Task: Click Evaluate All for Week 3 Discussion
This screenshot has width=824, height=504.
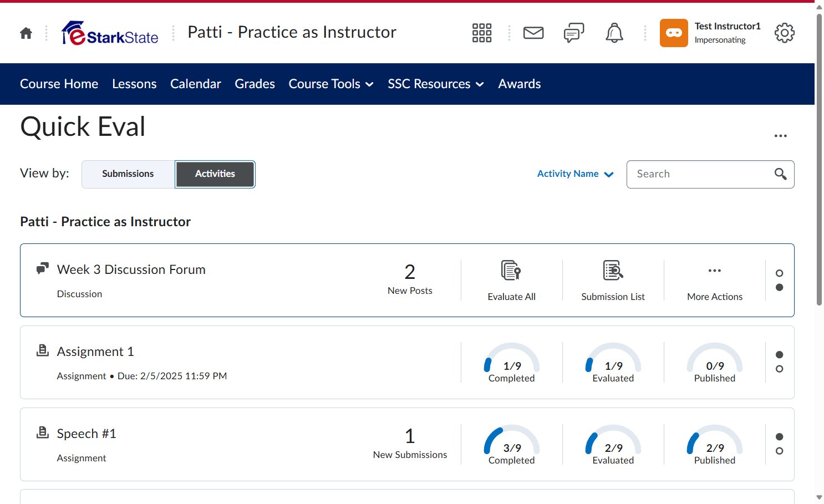Action: [511, 281]
